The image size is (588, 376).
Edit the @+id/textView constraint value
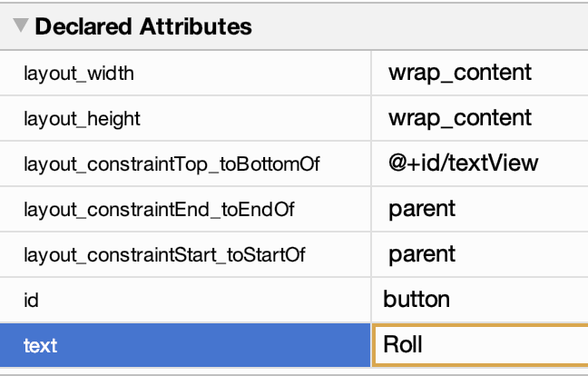pos(464,163)
